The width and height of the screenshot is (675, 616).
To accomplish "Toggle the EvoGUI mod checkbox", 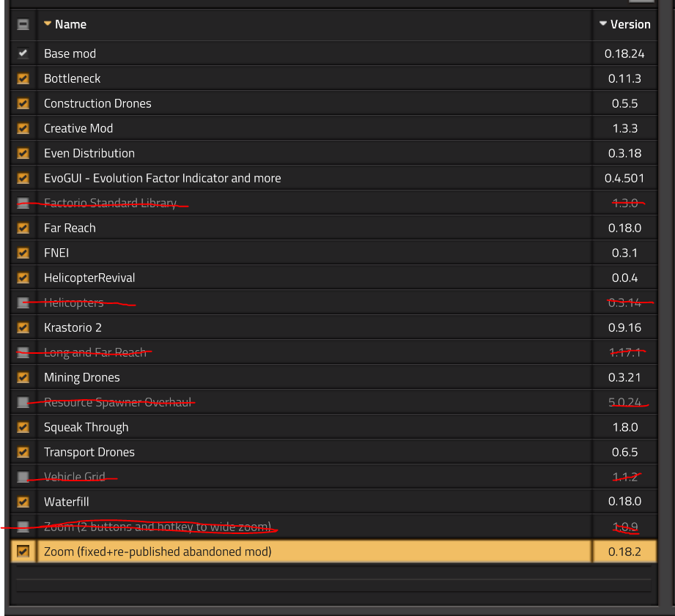I will [x=23, y=178].
